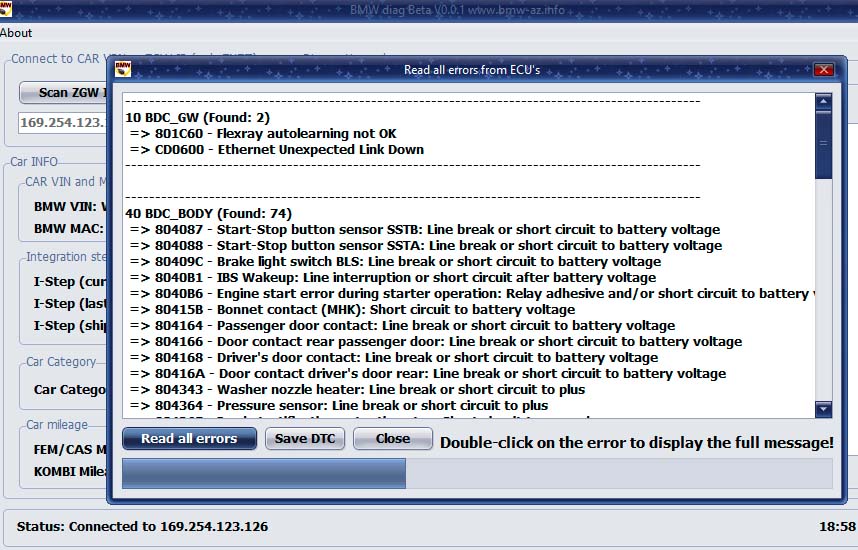
Task: Select error 804088 Start-Stop button sensor SSTA
Action: [x=426, y=245]
